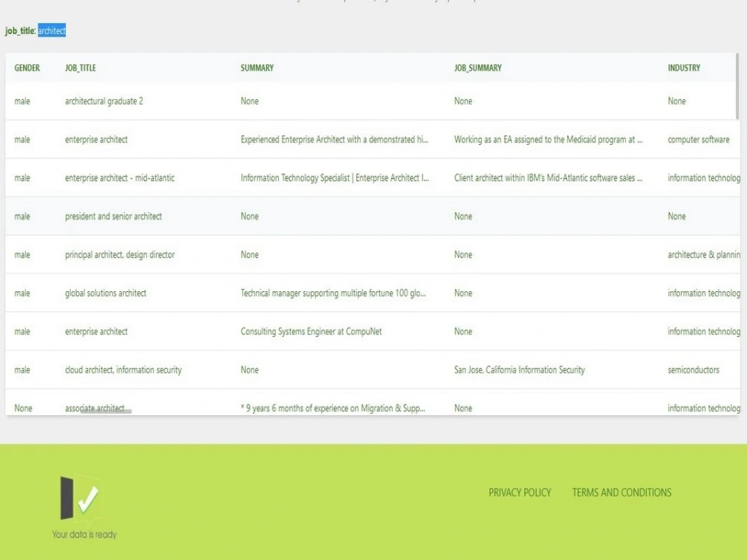The height and width of the screenshot is (560, 747).
Task: Click 'Information Technology Specialist | Enterprise Architect' summary
Action: [x=335, y=178]
